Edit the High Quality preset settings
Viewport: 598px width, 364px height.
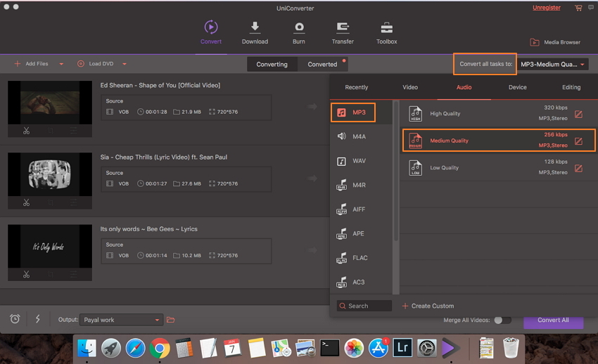(578, 114)
